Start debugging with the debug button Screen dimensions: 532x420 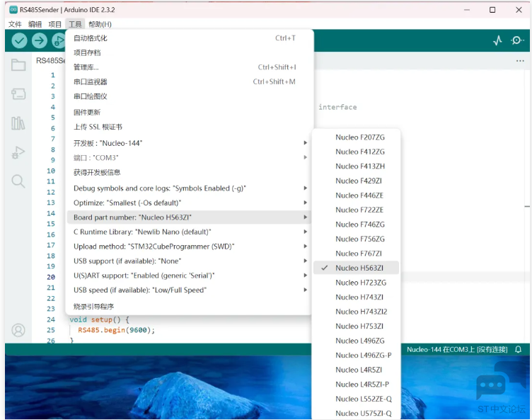(58, 41)
